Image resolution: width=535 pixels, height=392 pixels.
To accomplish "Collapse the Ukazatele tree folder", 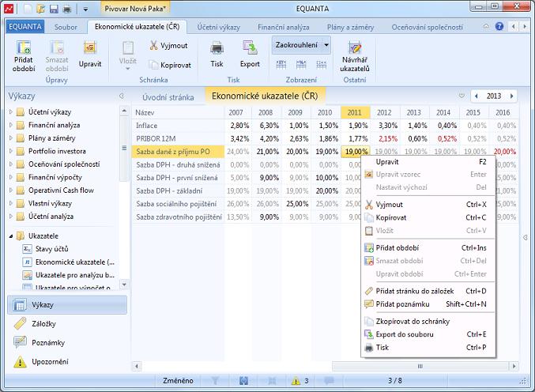I will pos(10,236).
